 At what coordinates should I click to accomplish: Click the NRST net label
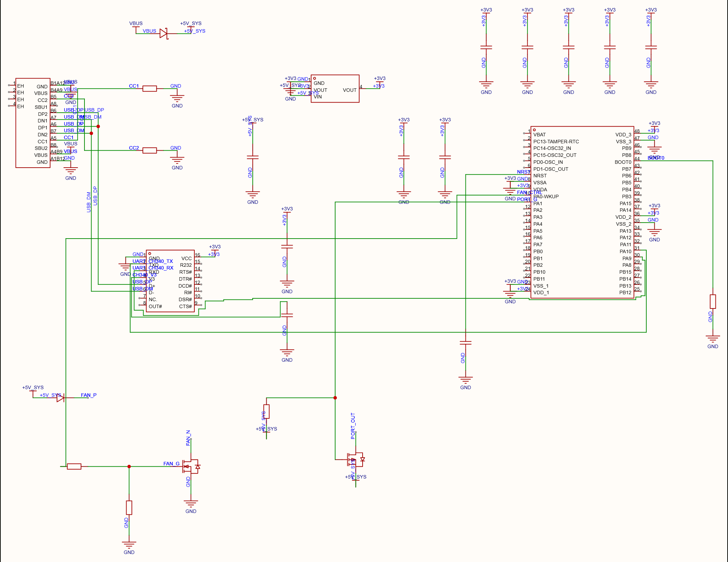523,172
